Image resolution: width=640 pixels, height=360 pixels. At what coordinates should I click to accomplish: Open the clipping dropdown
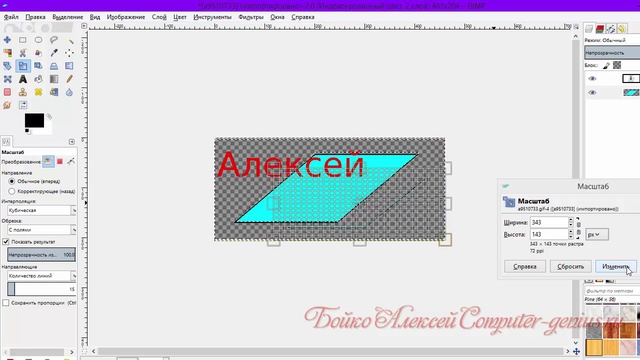pos(41,230)
